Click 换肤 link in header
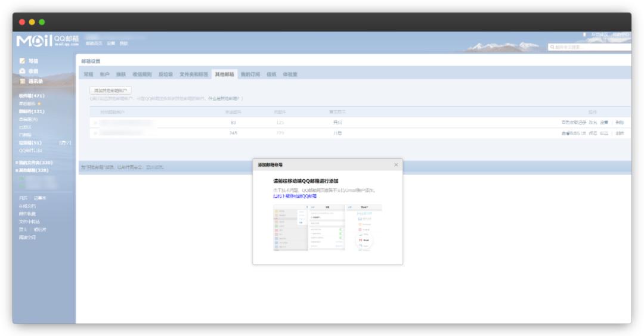The width and height of the screenshot is (644, 336). coord(123,43)
